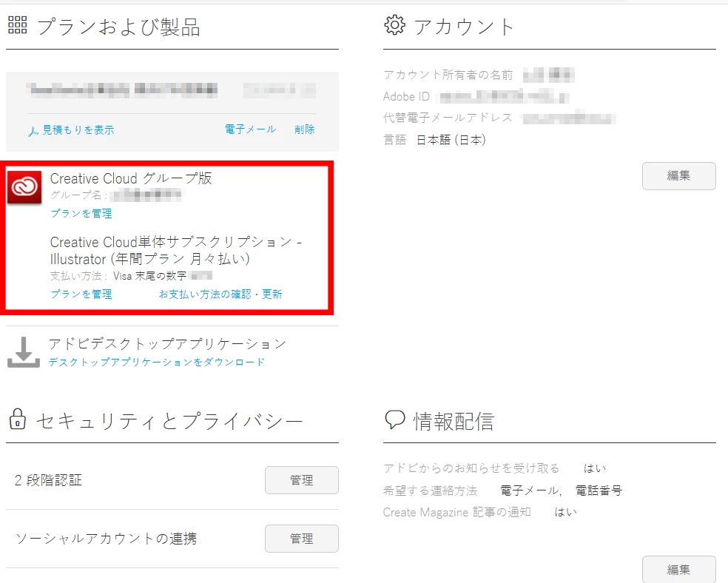Viewport: 728px width, 583px height.
Task: Click the 削除 link
Action: tap(305, 129)
